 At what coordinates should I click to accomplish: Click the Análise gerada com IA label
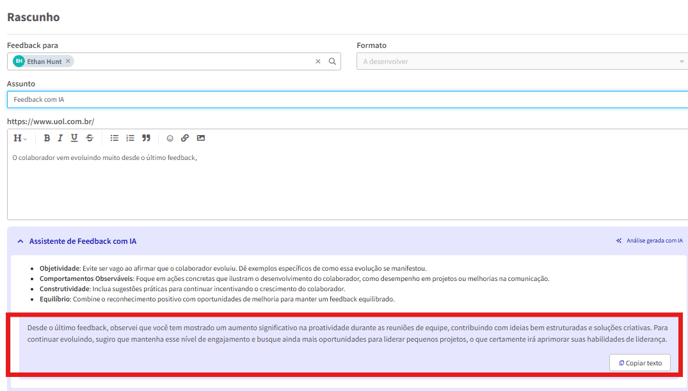[x=654, y=241]
